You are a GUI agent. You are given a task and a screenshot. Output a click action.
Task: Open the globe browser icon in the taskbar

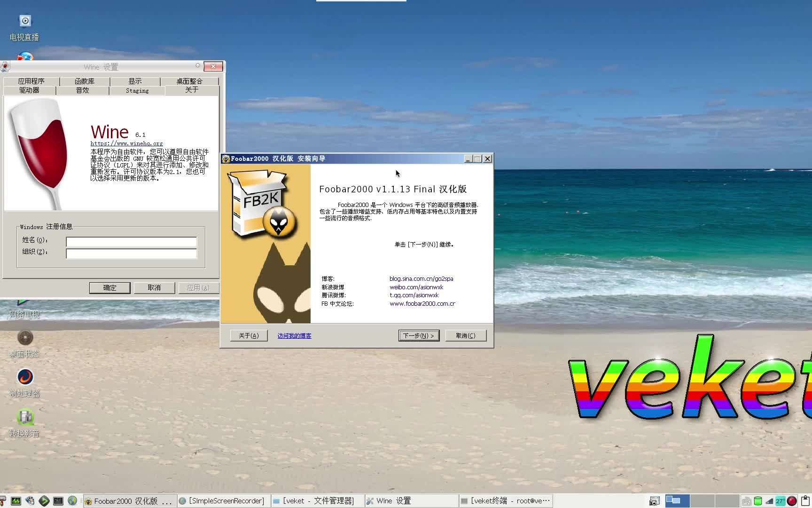72,501
